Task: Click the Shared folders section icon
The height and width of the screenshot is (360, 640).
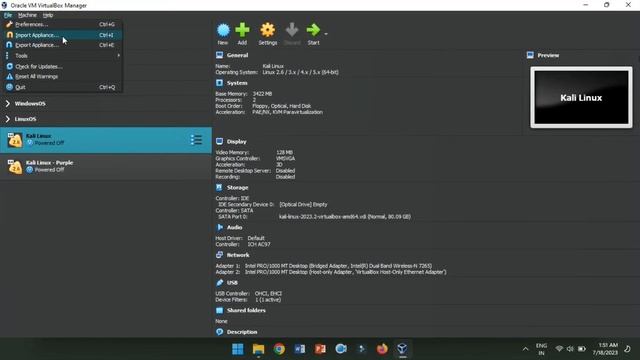Action: pyautogui.click(x=220, y=310)
